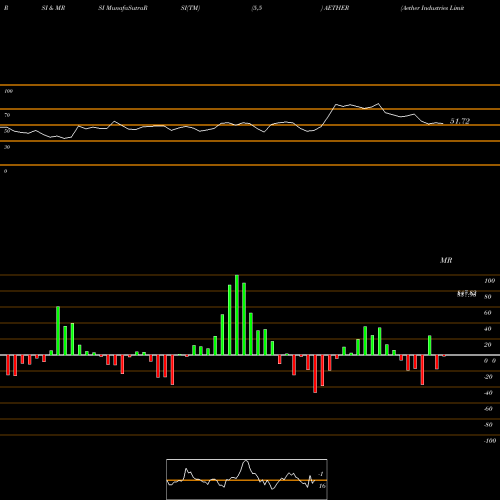
Task: Click the 50 level label on RSI axis
Action: (7, 131)
